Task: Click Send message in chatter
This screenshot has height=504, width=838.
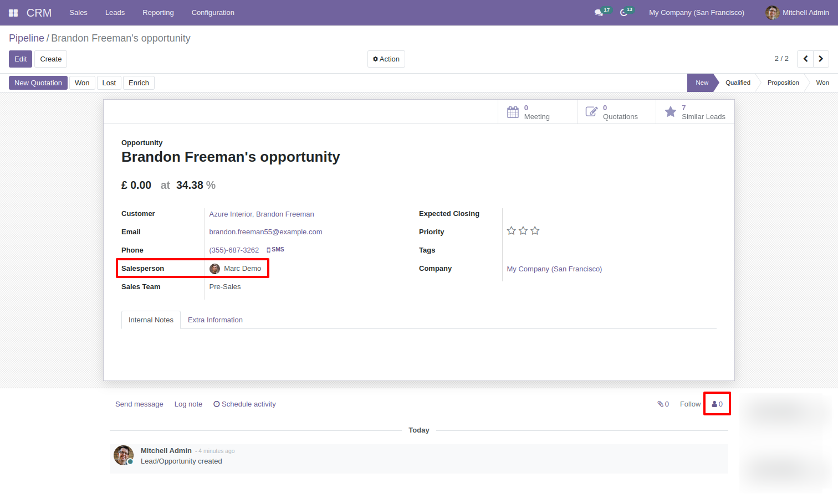Action: (139, 404)
